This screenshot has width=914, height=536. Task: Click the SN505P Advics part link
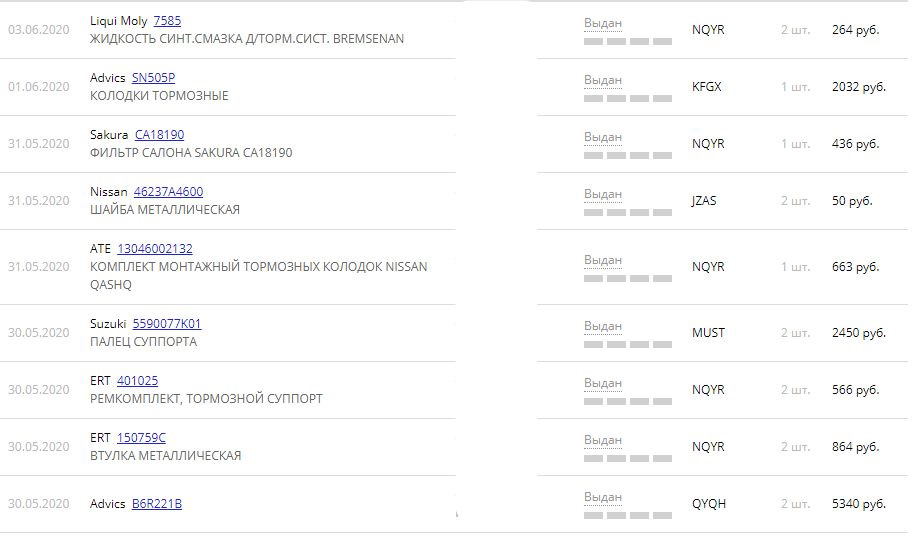pyautogui.click(x=153, y=78)
